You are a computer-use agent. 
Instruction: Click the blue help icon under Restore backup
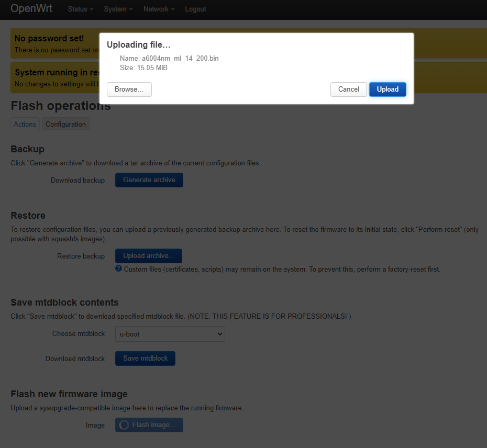point(118,268)
